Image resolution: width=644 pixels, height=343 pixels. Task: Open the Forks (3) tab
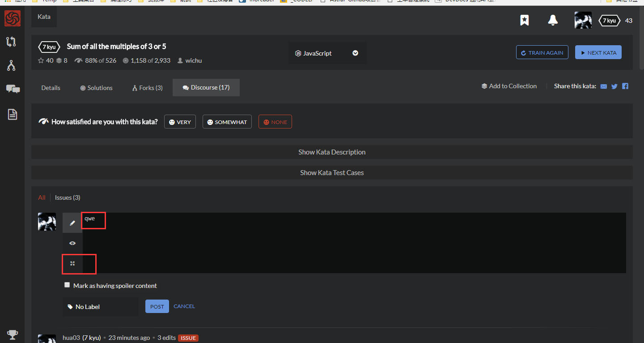click(x=147, y=87)
